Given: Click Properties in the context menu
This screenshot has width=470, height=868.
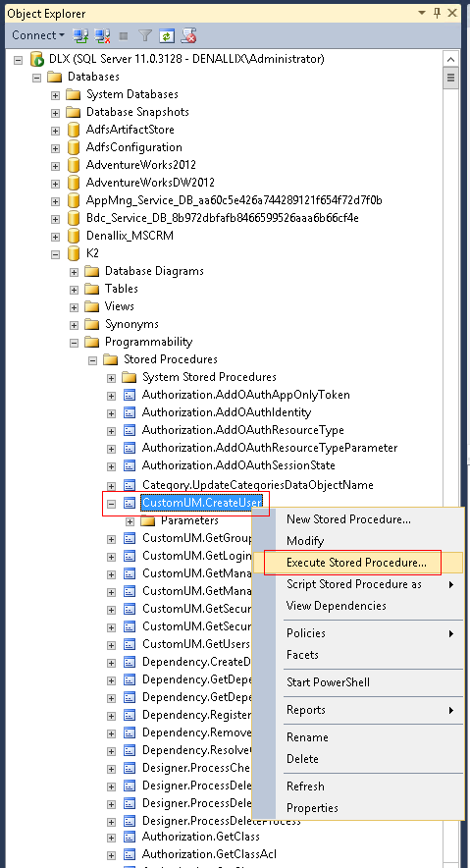Looking at the screenshot, I should pos(312,808).
